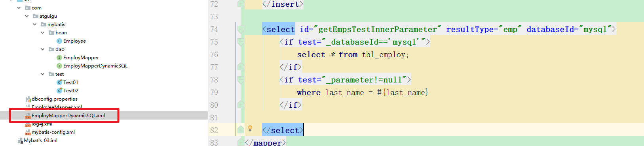Click the mybatis-config.xml file icon
This screenshot has height=146, width=644.
coord(28,132)
